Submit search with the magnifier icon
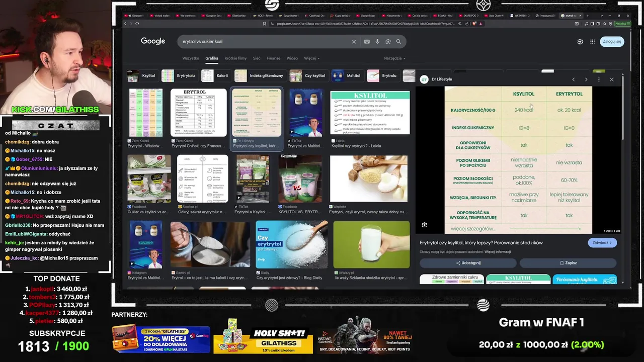Viewport: 644px width, 362px height. pyautogui.click(x=398, y=42)
